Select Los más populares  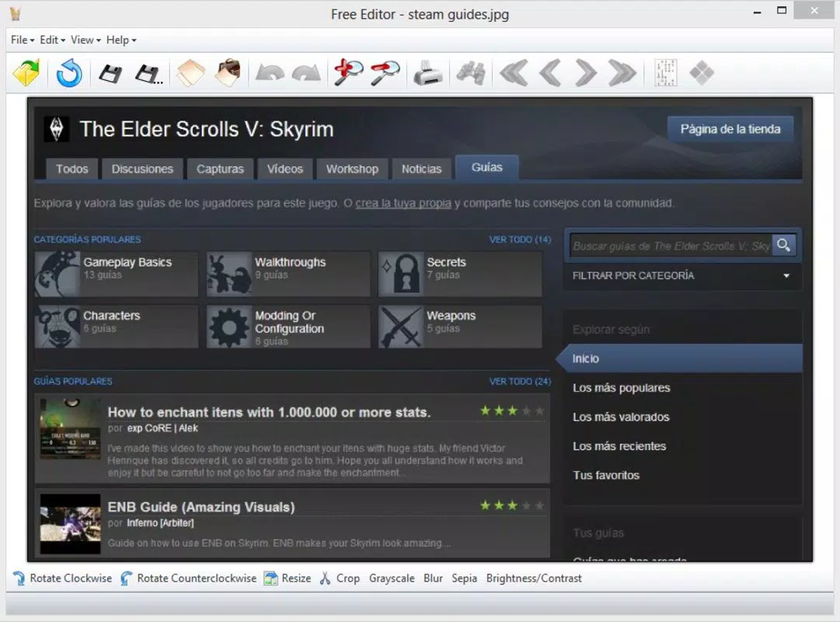pos(622,388)
